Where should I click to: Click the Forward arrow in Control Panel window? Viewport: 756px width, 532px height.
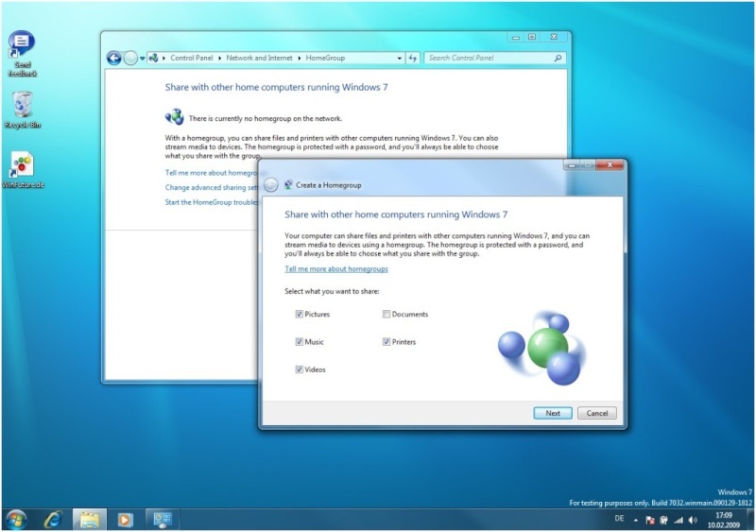pos(130,59)
